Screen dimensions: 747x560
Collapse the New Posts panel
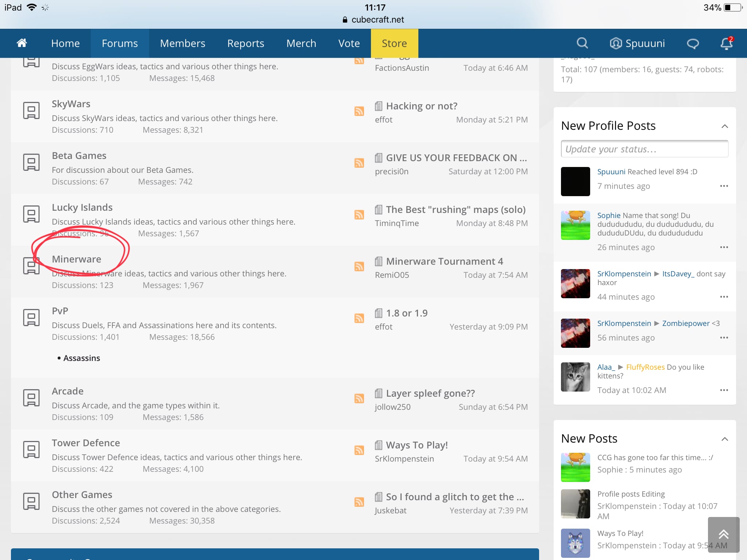coord(724,439)
